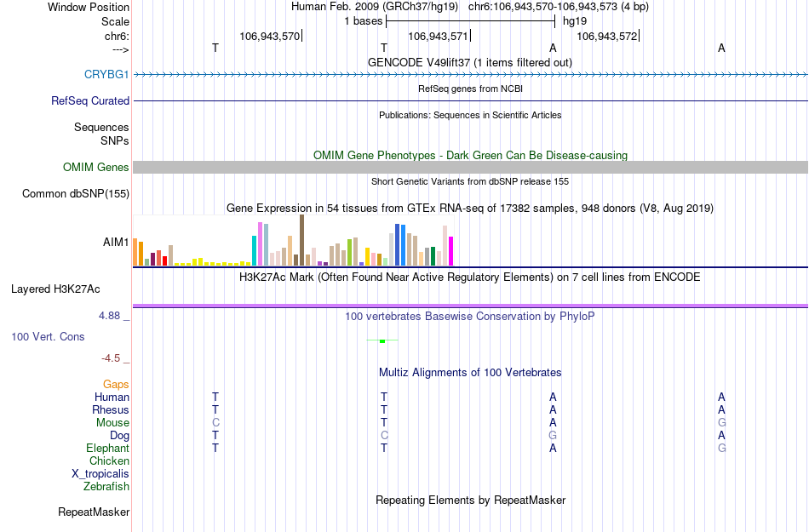Click the AIM1 GTEx expression label
809x532 pixels.
coord(116,242)
